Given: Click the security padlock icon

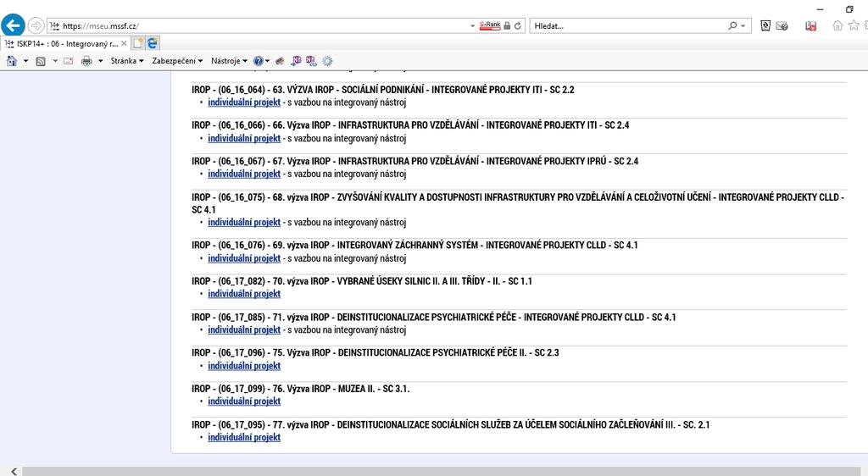Looking at the screenshot, I should (x=507, y=25).
